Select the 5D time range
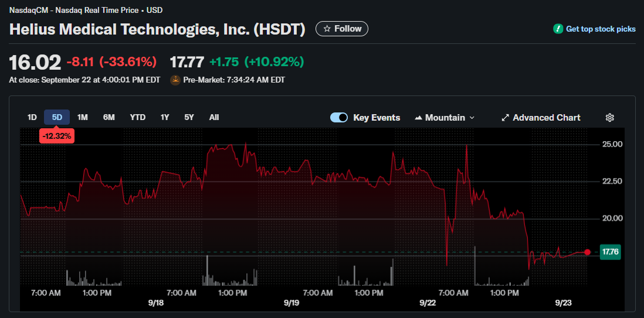This screenshot has height=318, width=644. tap(57, 117)
